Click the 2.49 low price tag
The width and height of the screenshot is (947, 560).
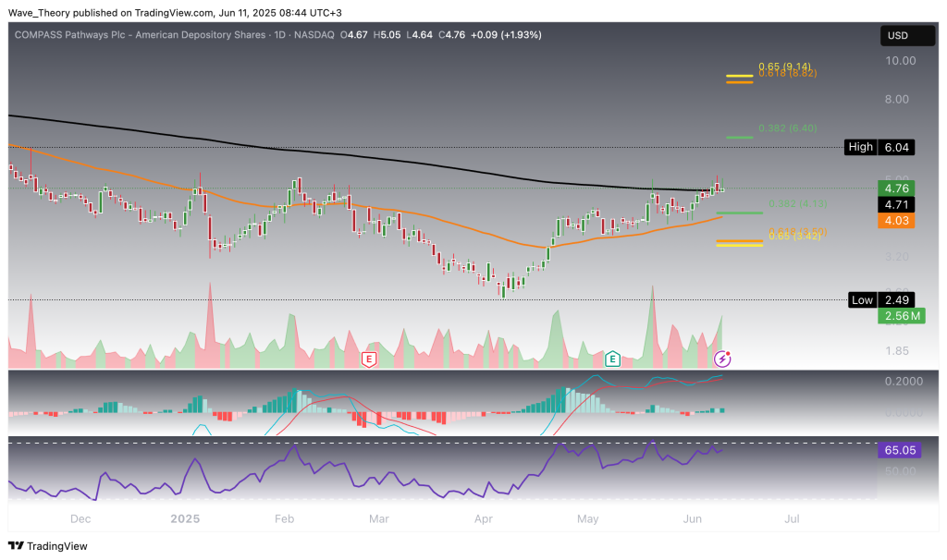pos(896,300)
